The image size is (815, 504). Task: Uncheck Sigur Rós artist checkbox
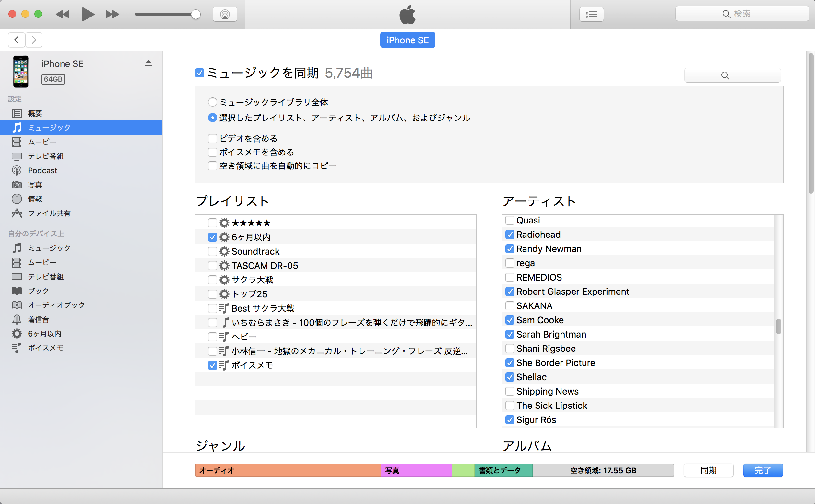(x=510, y=420)
